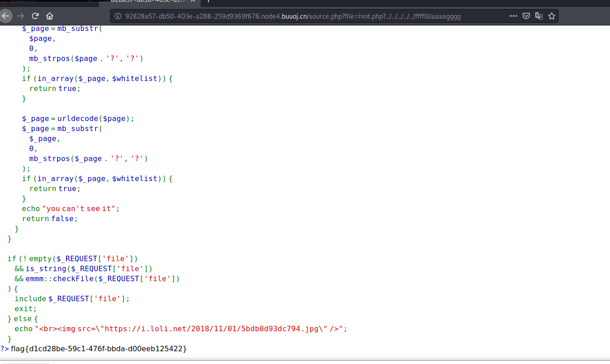Click the "include $_REQUEST['file'];" line
This screenshot has width=610, height=364.
coord(72,299)
